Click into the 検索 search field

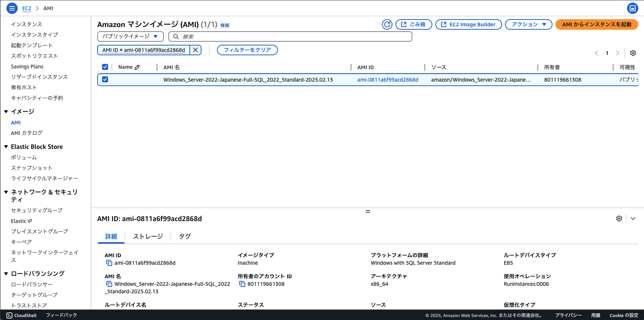[x=290, y=36]
